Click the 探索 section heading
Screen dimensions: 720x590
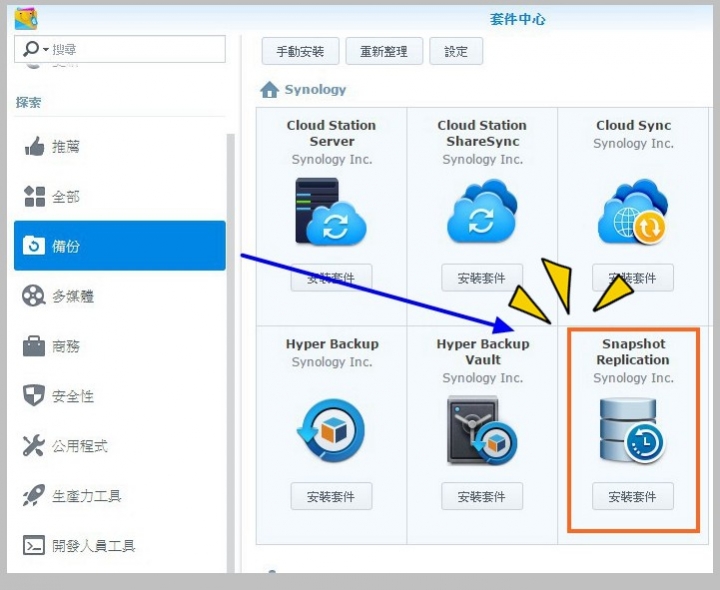(x=28, y=102)
